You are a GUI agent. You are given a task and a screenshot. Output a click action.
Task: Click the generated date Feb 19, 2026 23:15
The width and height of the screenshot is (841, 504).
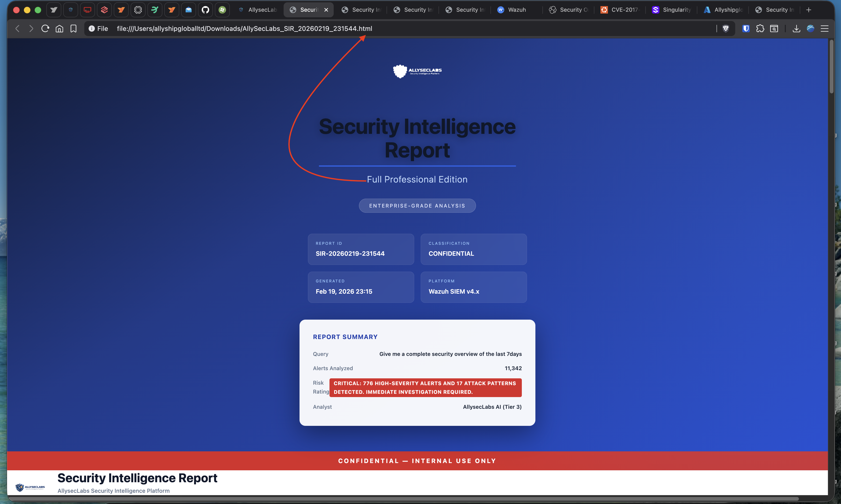pyautogui.click(x=344, y=291)
